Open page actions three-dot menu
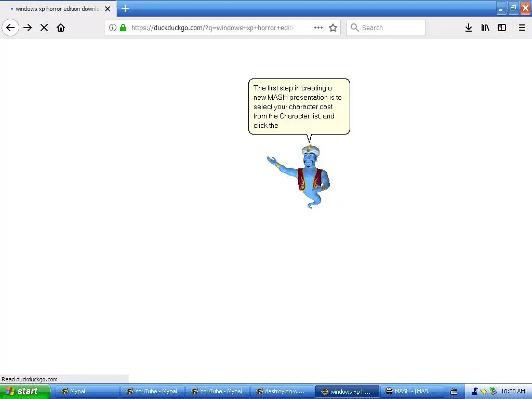Screen dimensions: 532x399 tap(318, 28)
